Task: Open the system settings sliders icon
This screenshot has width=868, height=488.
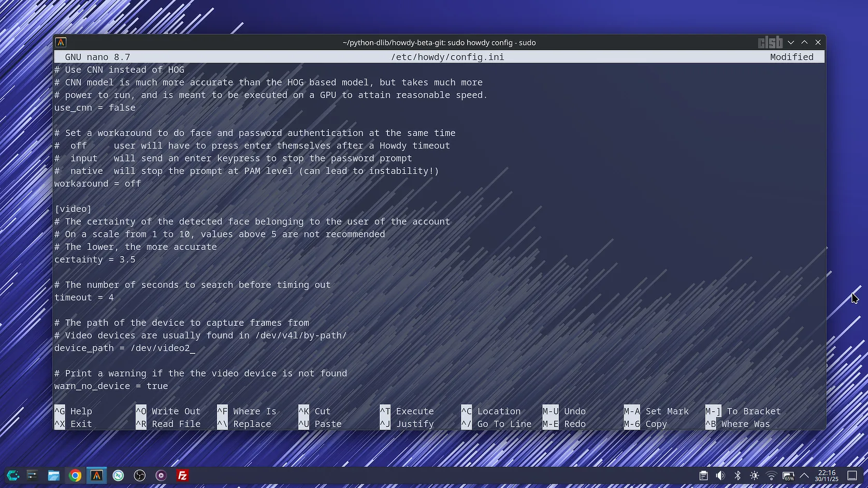Action: click(x=32, y=476)
